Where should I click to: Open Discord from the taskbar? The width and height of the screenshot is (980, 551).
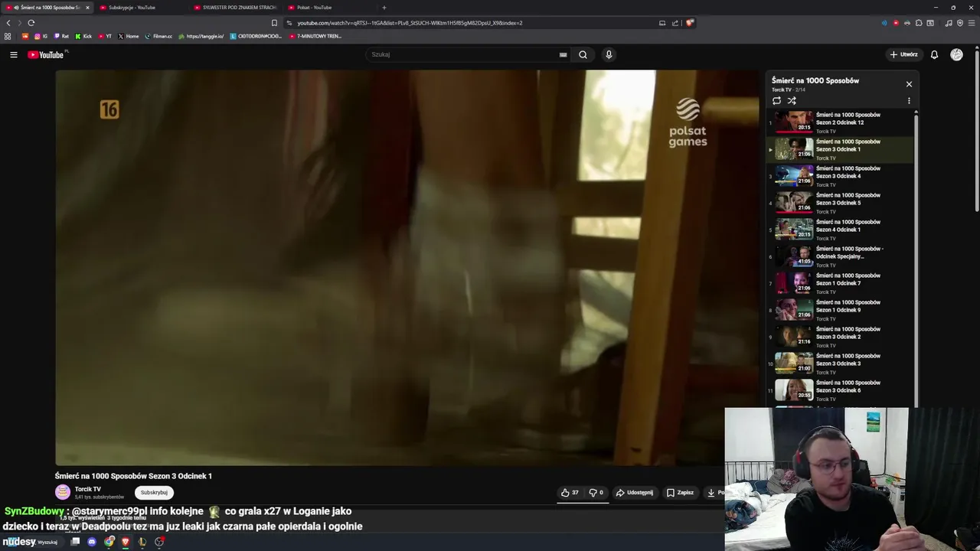(92, 542)
